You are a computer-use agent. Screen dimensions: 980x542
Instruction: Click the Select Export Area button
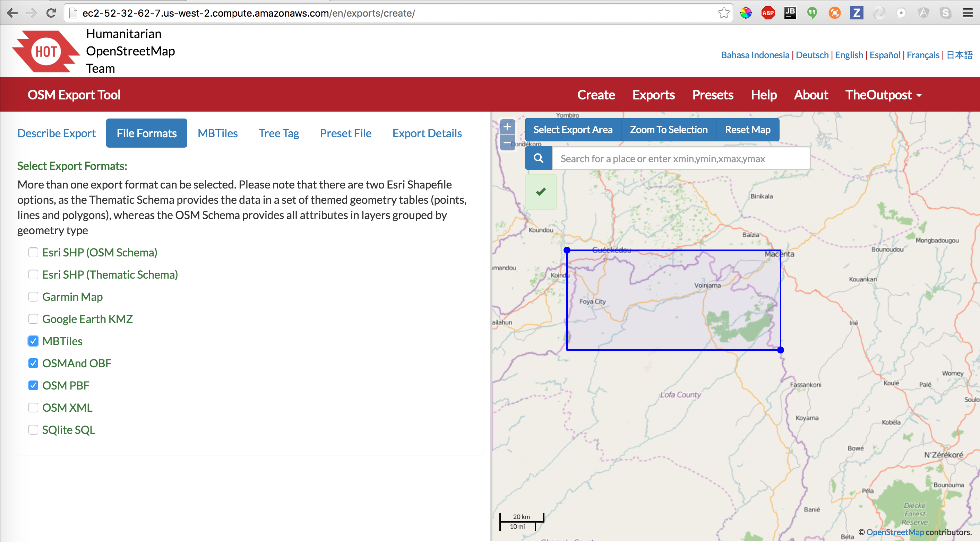coord(573,129)
